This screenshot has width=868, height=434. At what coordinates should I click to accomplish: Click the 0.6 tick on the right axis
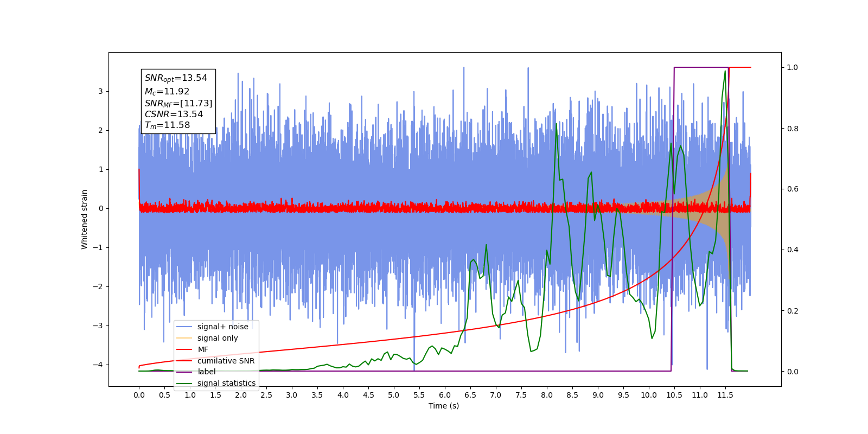point(793,189)
